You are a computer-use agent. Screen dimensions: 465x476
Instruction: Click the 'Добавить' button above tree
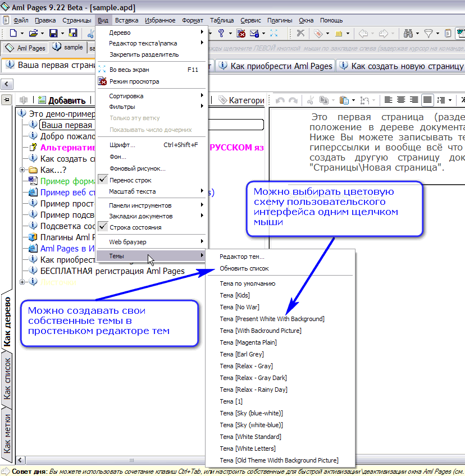click(x=62, y=100)
